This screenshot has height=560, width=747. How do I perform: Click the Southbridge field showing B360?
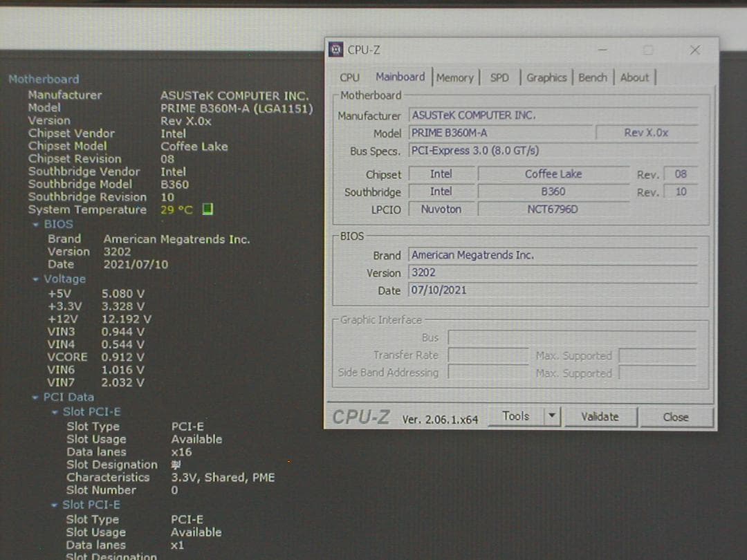[x=553, y=191]
